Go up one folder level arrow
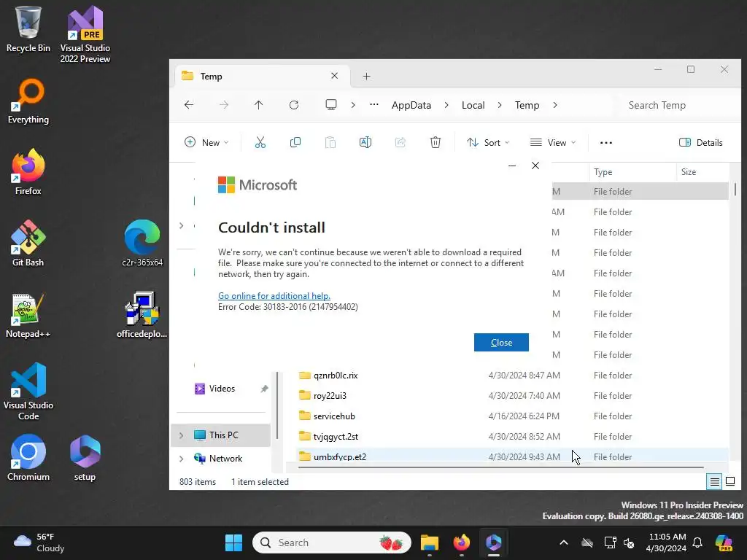Viewport: 747px width, 560px height. (x=259, y=105)
